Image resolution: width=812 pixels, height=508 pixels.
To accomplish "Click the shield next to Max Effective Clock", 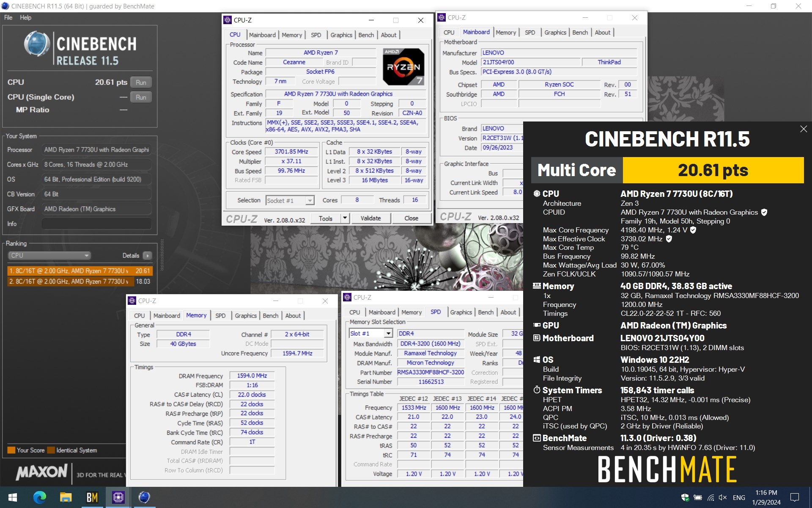I will tap(669, 239).
